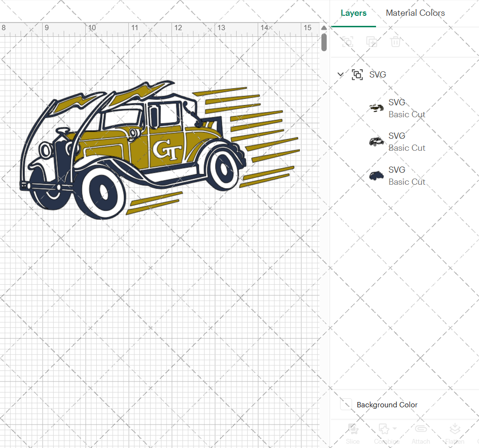The image size is (479, 448).
Task: Click the vertical scrollbar thumb
Action: tap(324, 42)
